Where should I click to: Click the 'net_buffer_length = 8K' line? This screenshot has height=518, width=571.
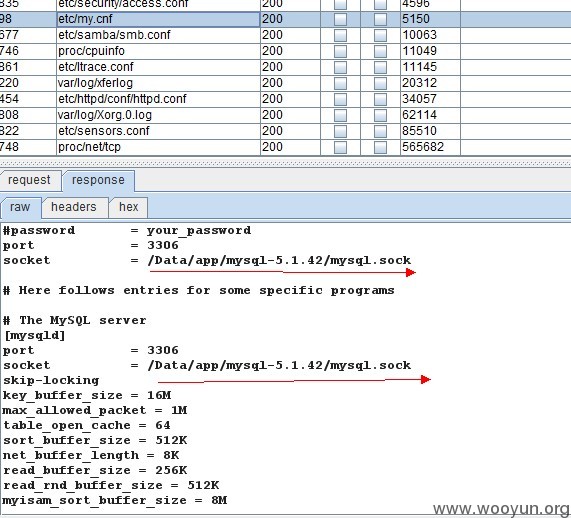[x=91, y=456]
